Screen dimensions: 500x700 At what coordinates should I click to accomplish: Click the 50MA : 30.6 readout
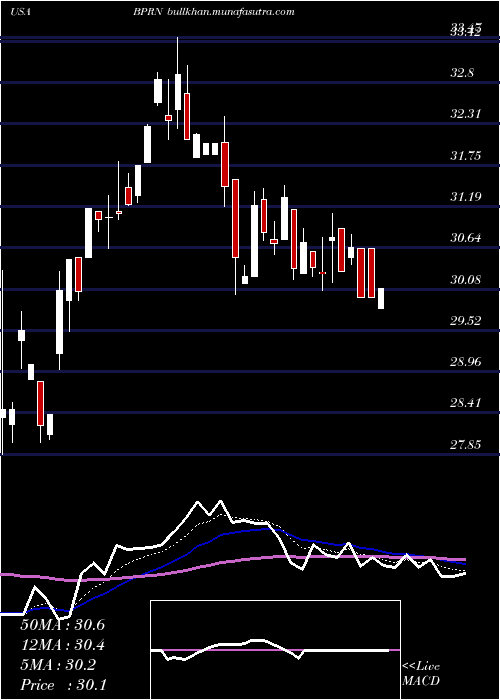63,625
